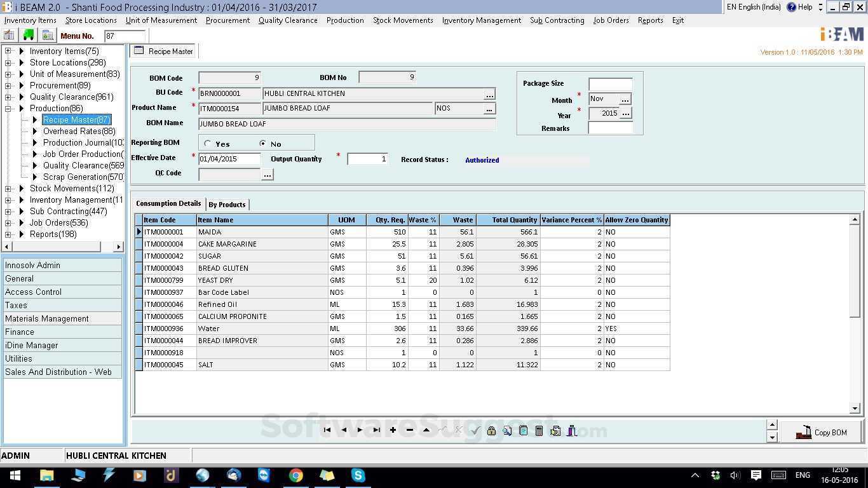Open the Procurement menu

227,20
